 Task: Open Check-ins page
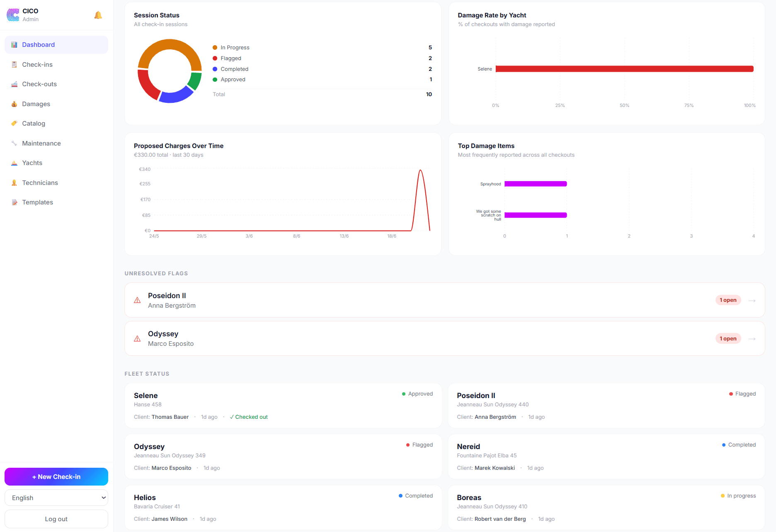point(56,65)
